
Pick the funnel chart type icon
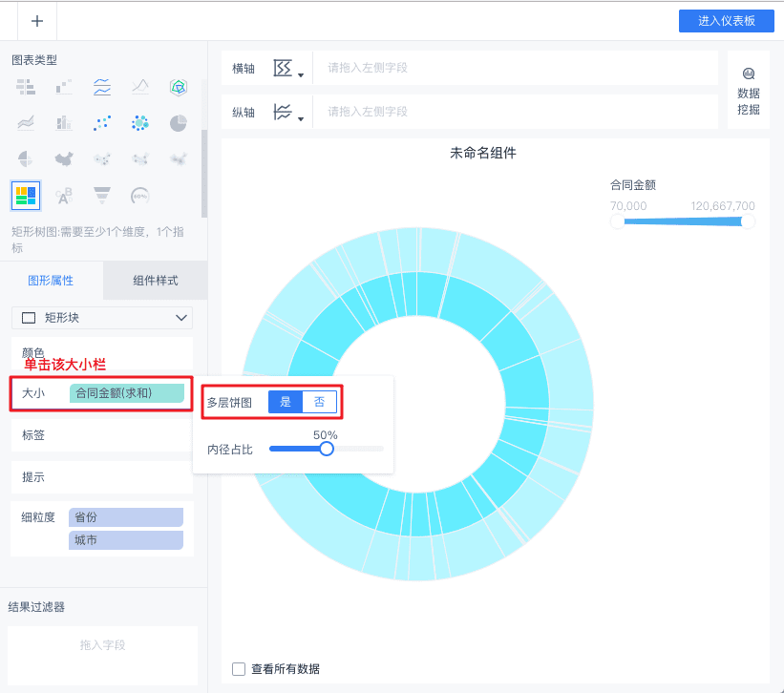(102, 196)
